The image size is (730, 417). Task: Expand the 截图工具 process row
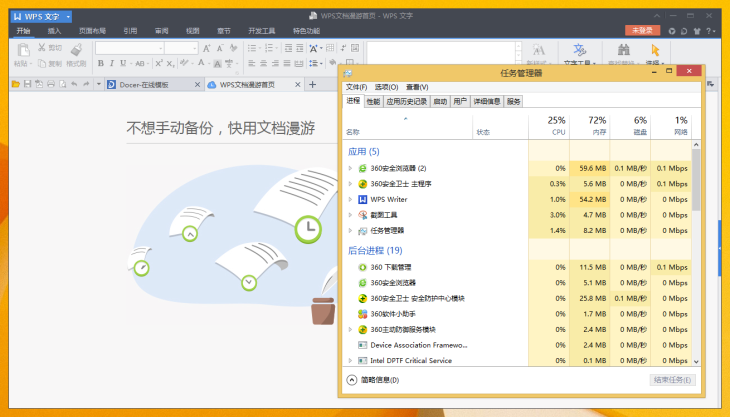coord(351,215)
